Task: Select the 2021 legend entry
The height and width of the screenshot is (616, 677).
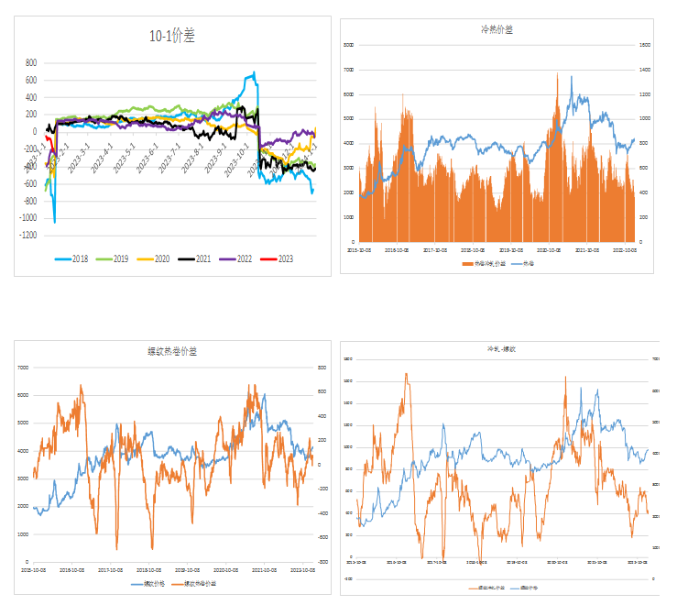Action: (x=194, y=258)
